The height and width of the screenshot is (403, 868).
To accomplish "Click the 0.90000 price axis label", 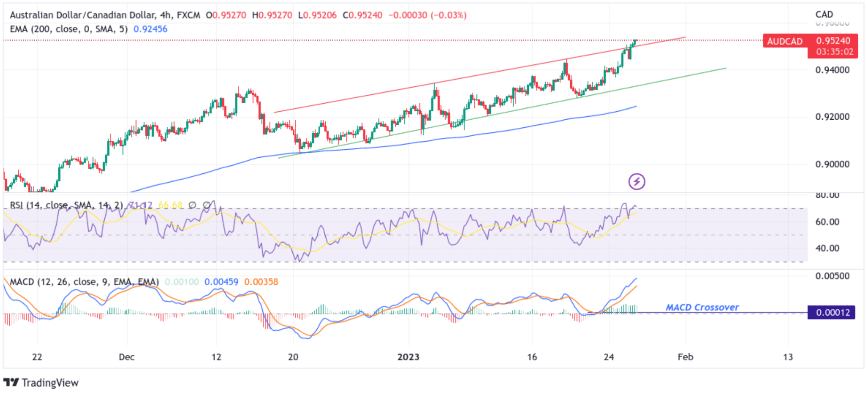I will click(x=832, y=164).
